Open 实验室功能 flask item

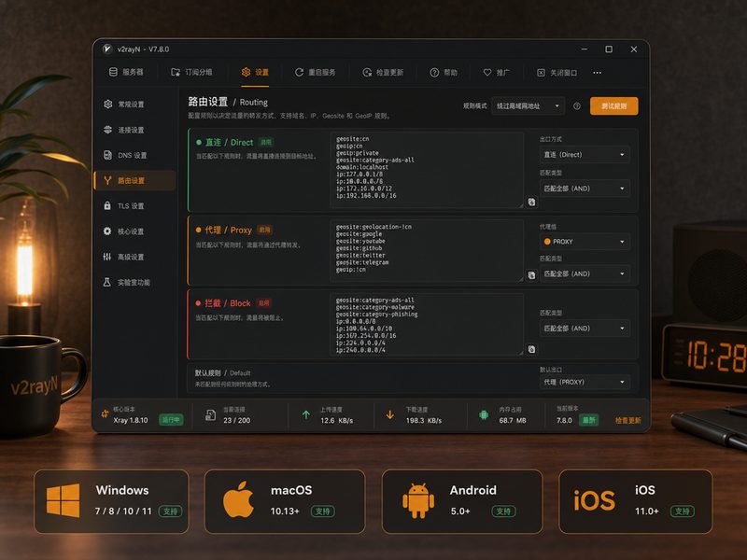[134, 283]
